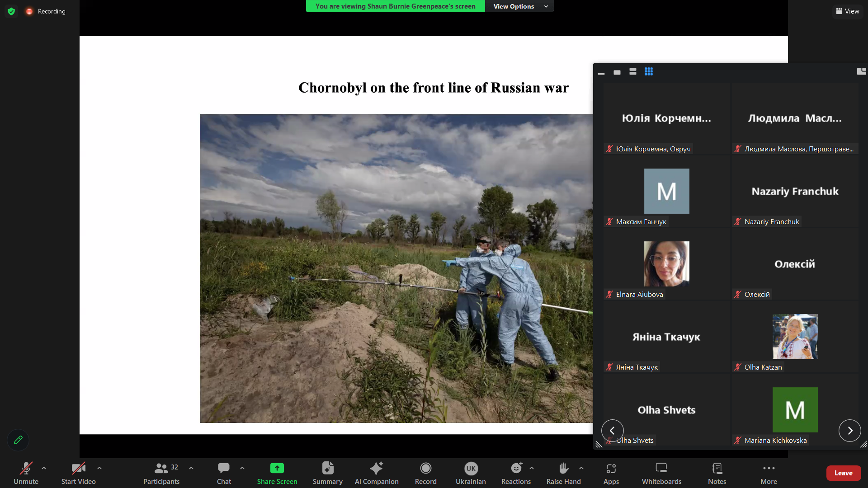Open the More menu
868x488 pixels.
pos(769,473)
